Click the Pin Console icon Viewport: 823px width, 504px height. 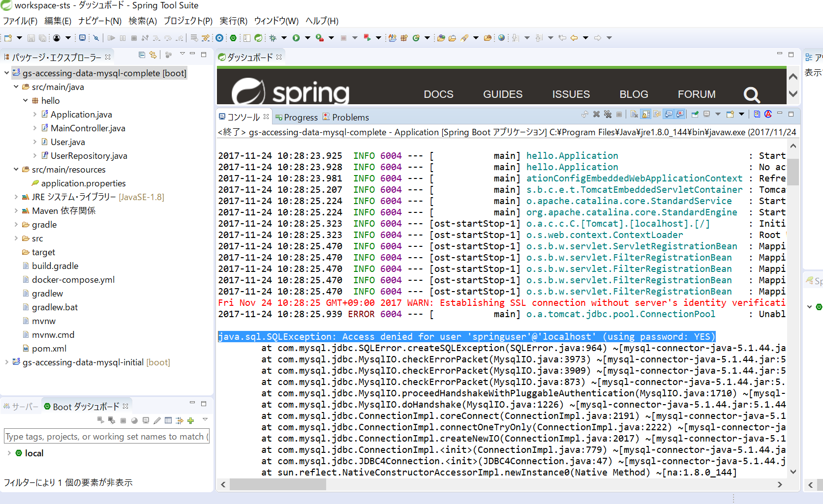pyautogui.click(x=695, y=115)
